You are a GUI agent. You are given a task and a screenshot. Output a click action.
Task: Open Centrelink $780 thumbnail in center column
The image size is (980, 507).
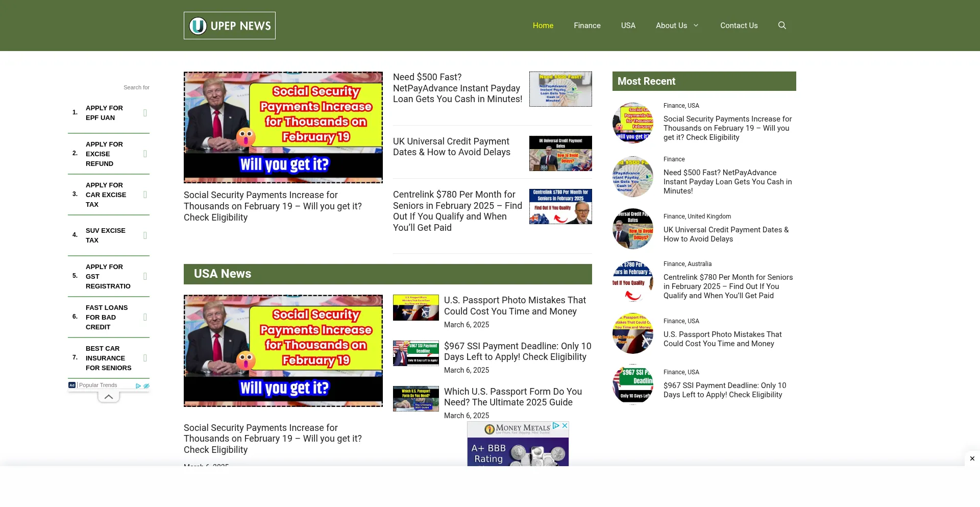pyautogui.click(x=560, y=206)
